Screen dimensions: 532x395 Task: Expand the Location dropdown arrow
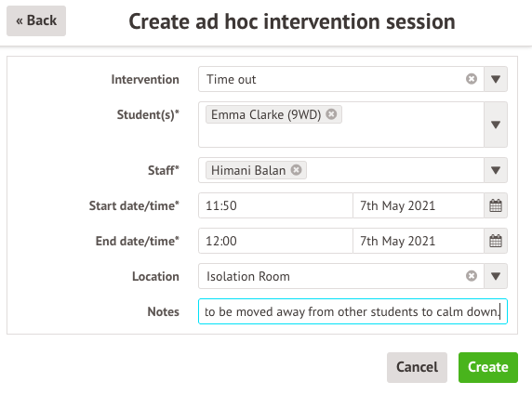point(496,276)
